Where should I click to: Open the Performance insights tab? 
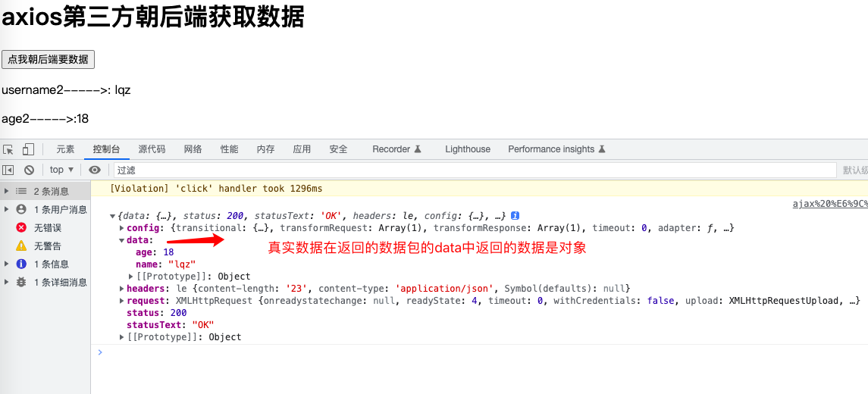556,149
